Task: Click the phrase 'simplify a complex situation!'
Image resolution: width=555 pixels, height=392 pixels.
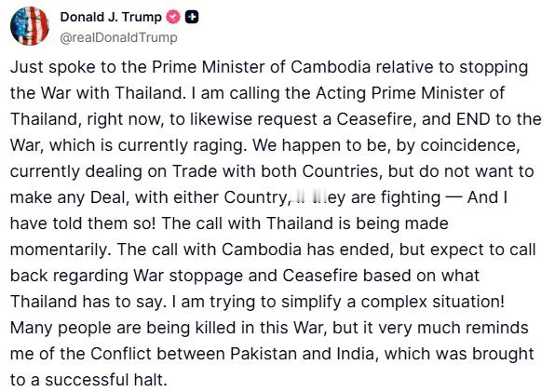Action: pyautogui.click(x=393, y=302)
